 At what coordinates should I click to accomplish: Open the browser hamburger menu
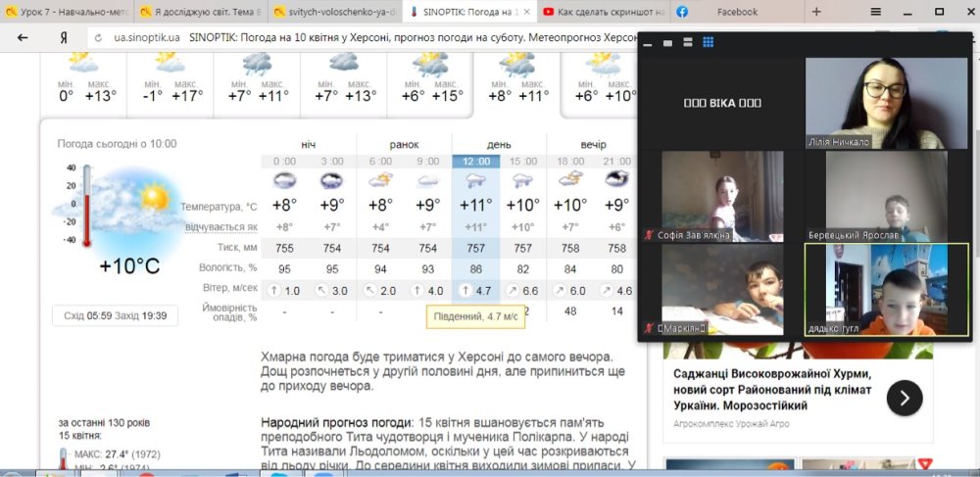(875, 11)
